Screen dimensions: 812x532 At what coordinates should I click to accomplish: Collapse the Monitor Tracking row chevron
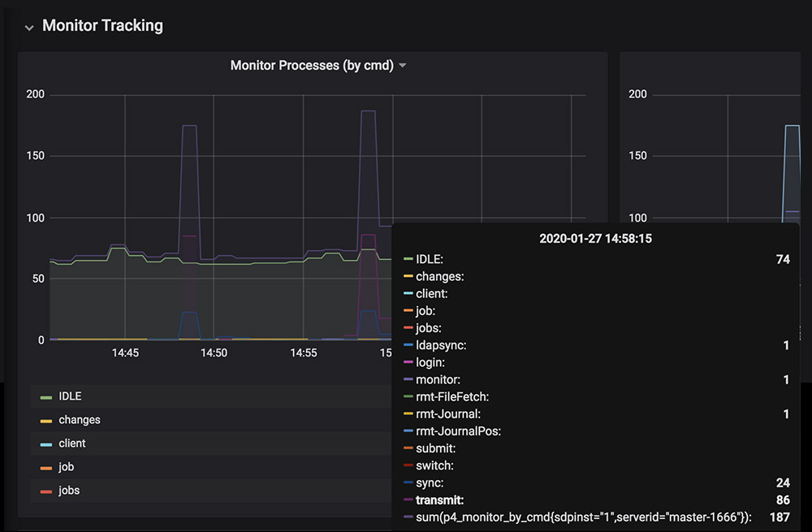29,27
